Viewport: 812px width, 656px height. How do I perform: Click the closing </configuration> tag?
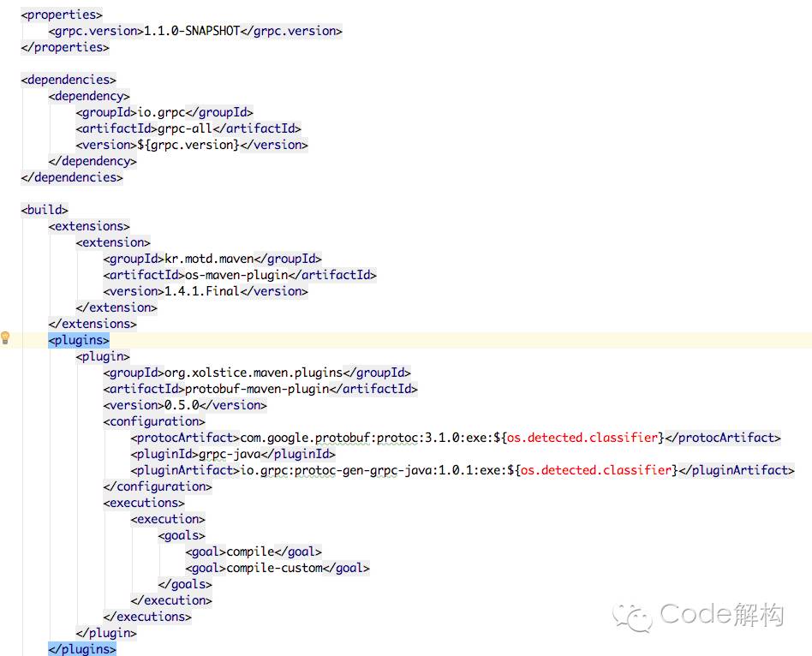[x=158, y=487]
